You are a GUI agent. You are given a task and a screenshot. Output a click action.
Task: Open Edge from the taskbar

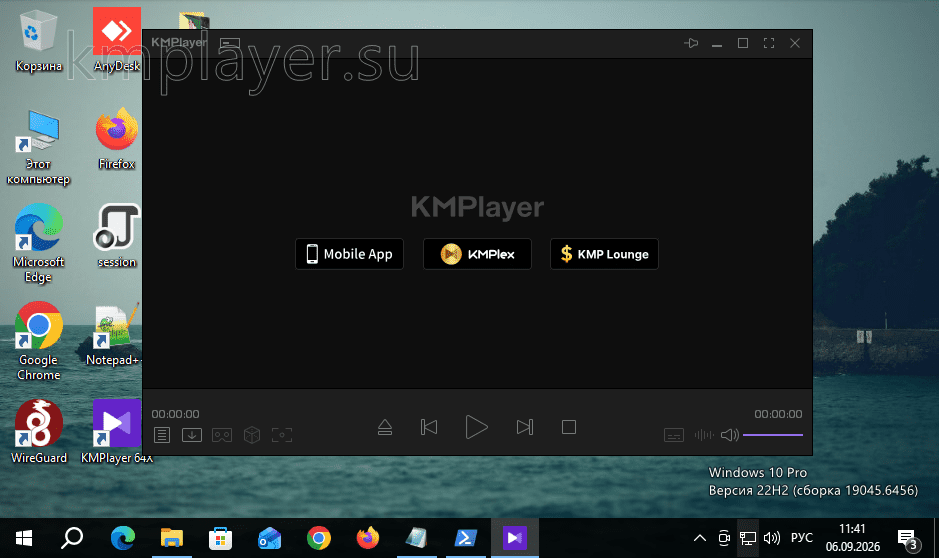click(123, 538)
